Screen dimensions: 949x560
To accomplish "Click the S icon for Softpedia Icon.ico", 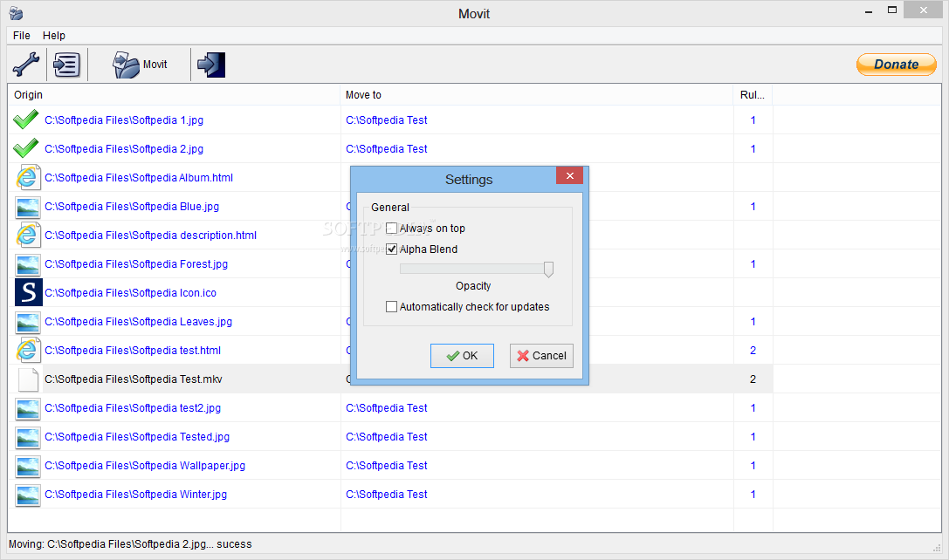I will pos(29,293).
